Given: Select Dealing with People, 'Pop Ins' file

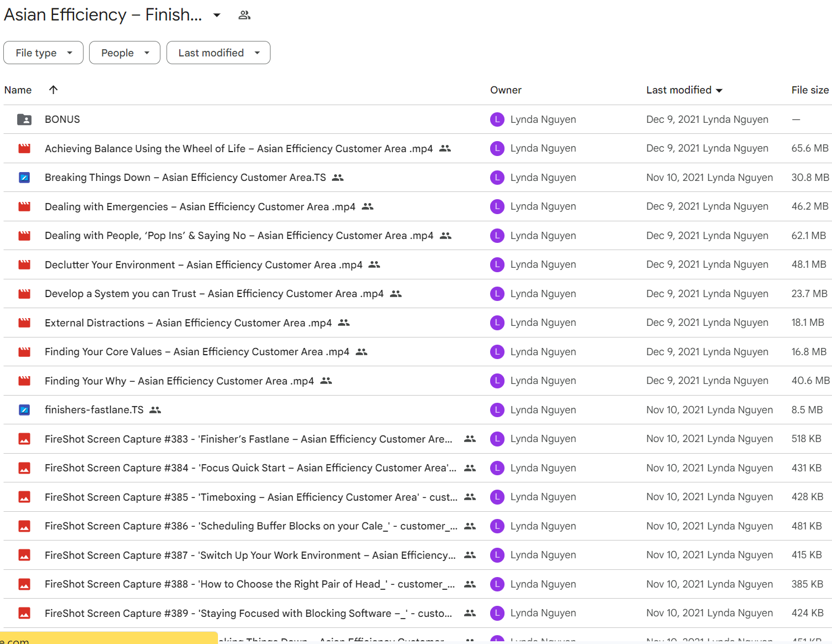Looking at the screenshot, I should click(239, 236).
